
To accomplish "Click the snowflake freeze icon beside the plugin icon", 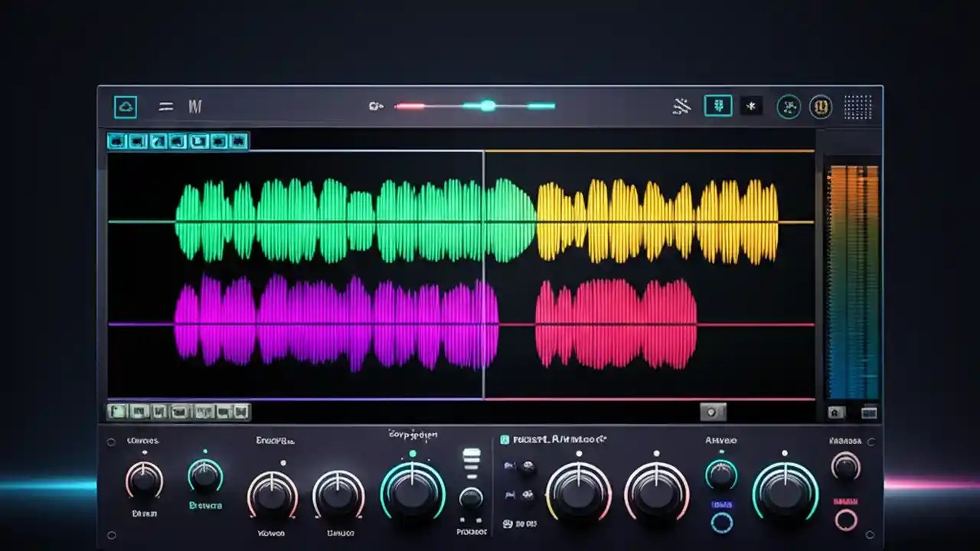I will tap(751, 106).
